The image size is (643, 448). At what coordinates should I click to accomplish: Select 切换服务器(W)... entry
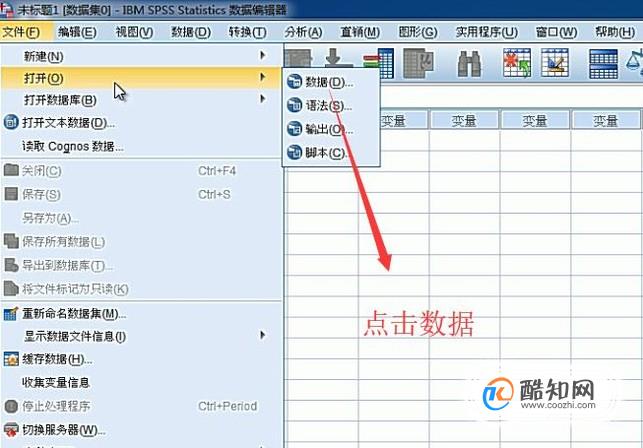(141, 430)
